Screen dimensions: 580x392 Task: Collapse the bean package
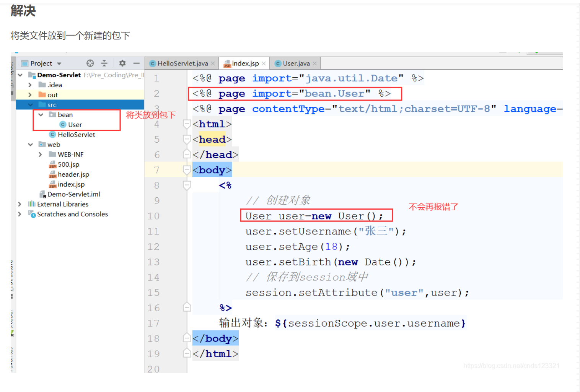coord(41,115)
